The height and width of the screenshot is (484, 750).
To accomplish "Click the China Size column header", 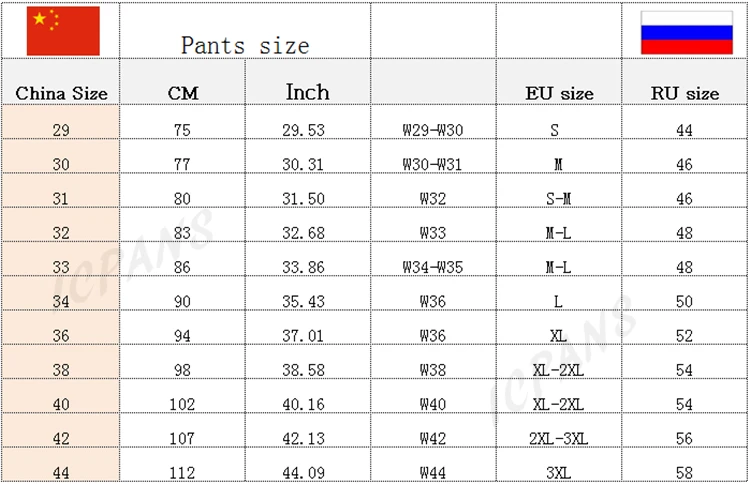I will click(61, 94).
